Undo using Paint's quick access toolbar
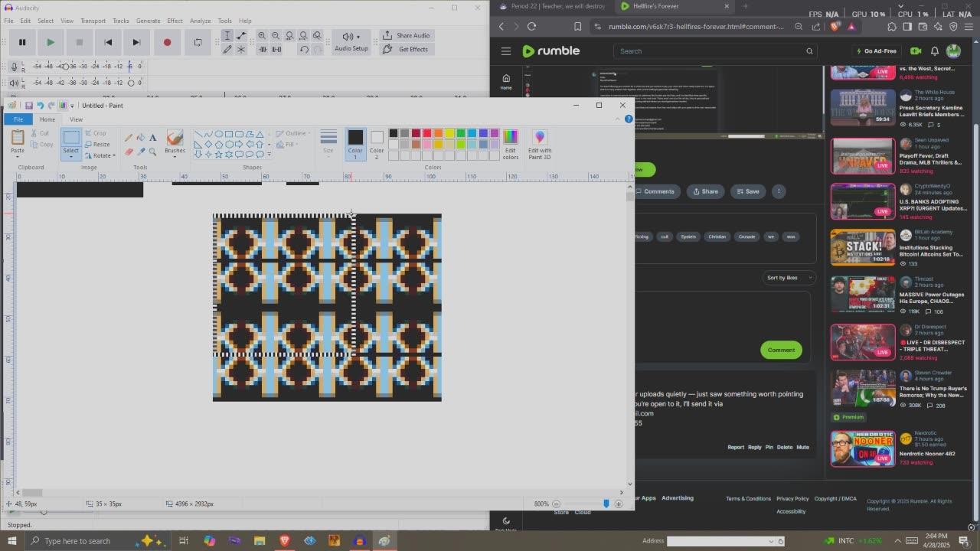 click(x=40, y=106)
